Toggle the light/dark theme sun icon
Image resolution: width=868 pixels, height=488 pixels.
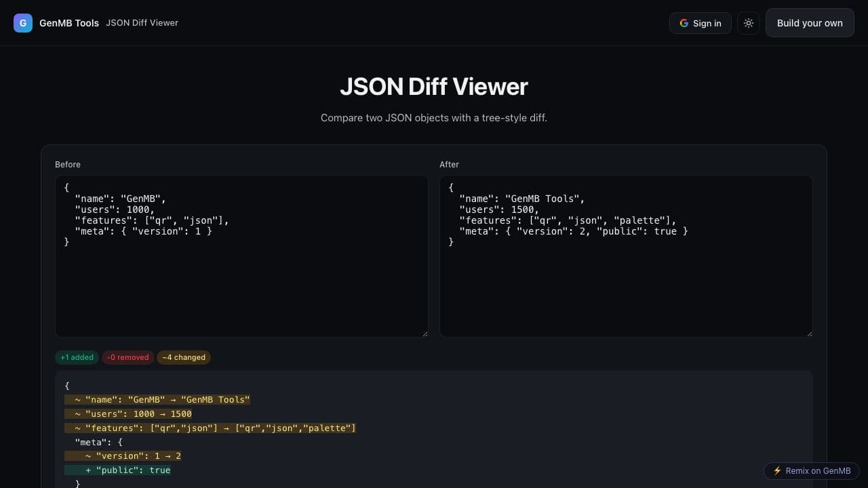749,23
